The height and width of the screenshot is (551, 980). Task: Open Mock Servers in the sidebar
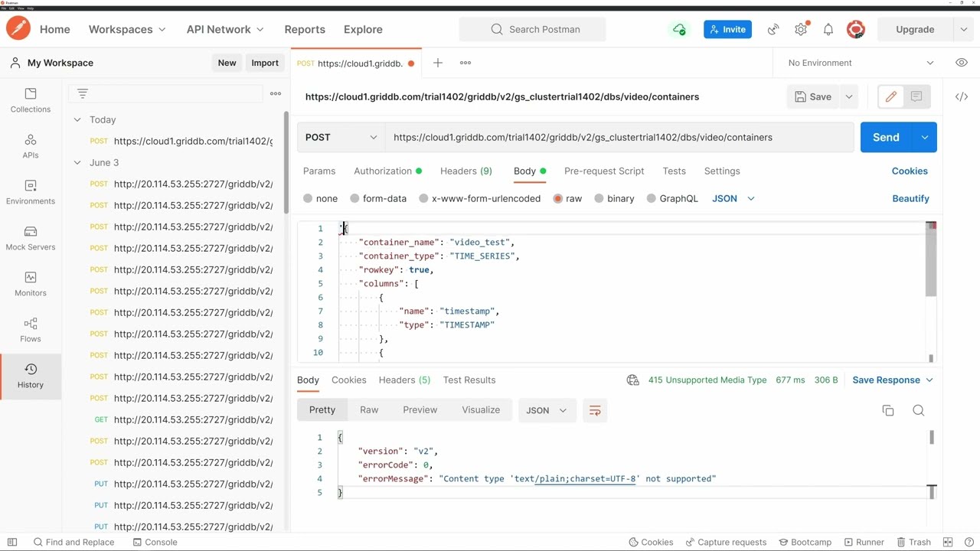pyautogui.click(x=31, y=238)
